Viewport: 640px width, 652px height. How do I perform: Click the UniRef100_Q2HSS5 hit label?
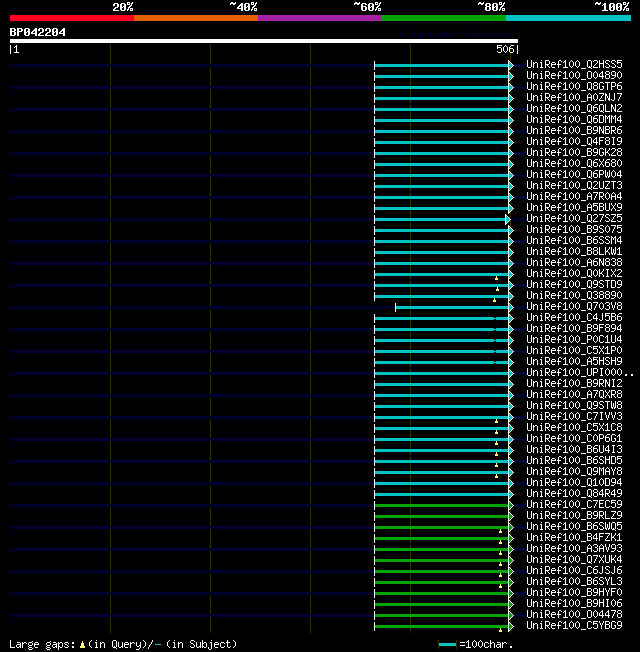[574, 64]
